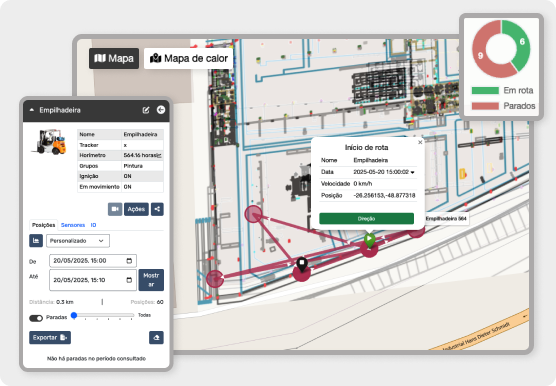Click the Ignição row label
The width and height of the screenshot is (556, 386).
pos(89,176)
